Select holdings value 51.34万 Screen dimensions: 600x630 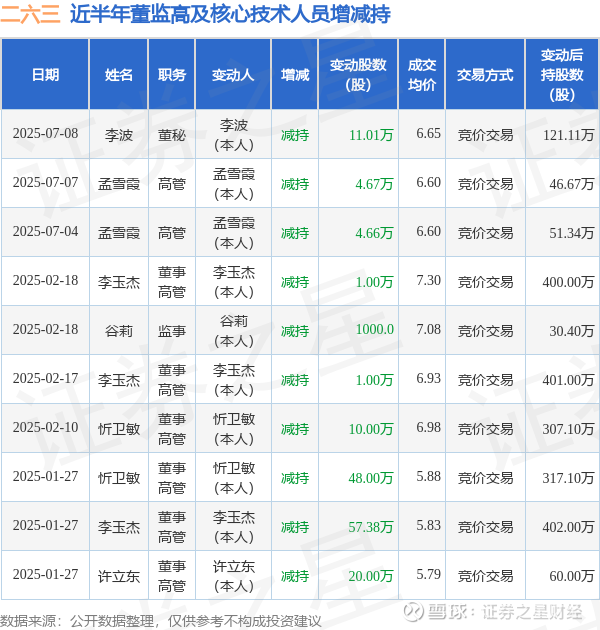coord(572,233)
